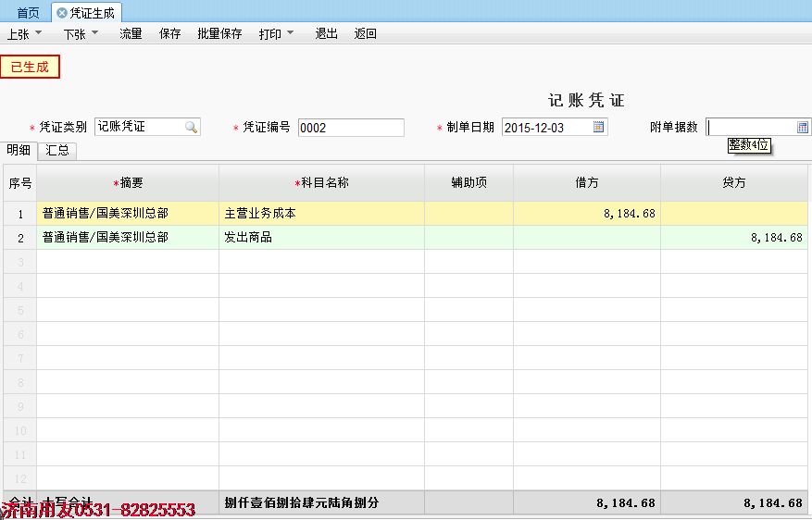Viewport: 812px width, 520px height.
Task: Click 保存 to save the voucher
Action: pyautogui.click(x=169, y=34)
